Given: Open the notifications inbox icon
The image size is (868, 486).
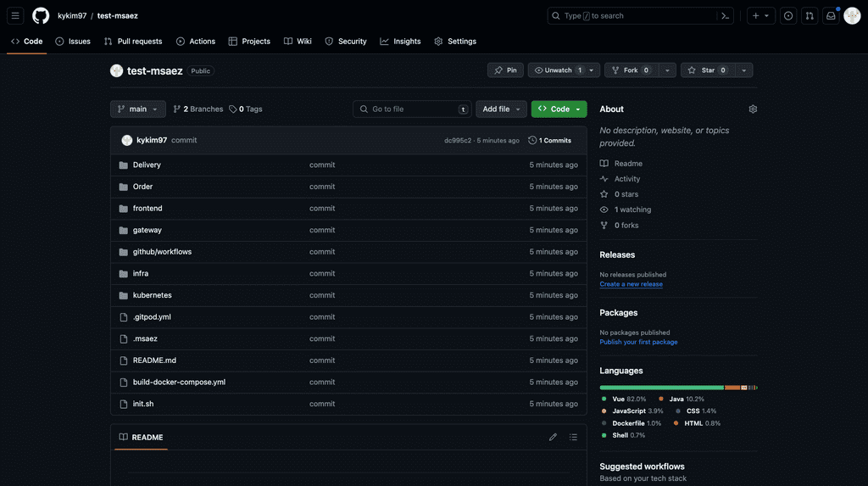Looking at the screenshot, I should 831,16.
